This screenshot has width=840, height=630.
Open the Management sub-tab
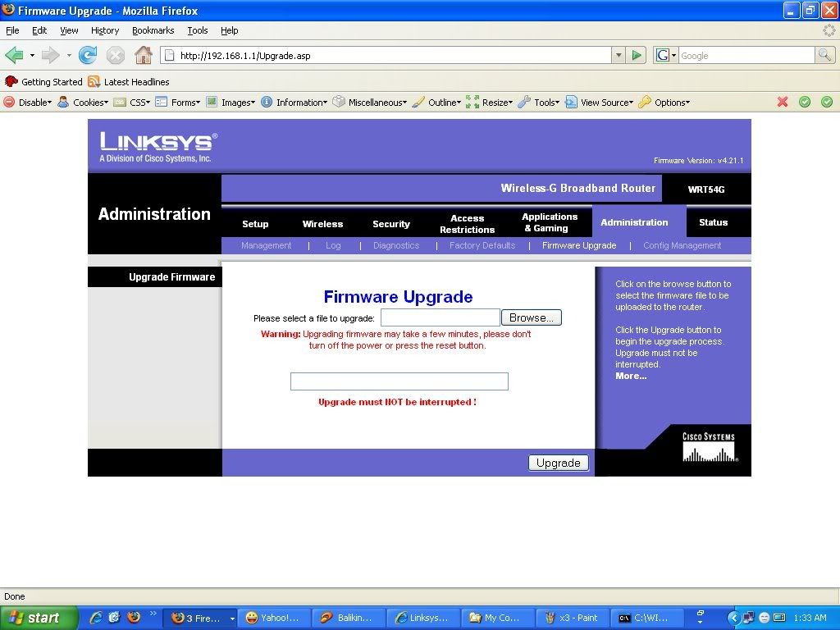(267, 245)
